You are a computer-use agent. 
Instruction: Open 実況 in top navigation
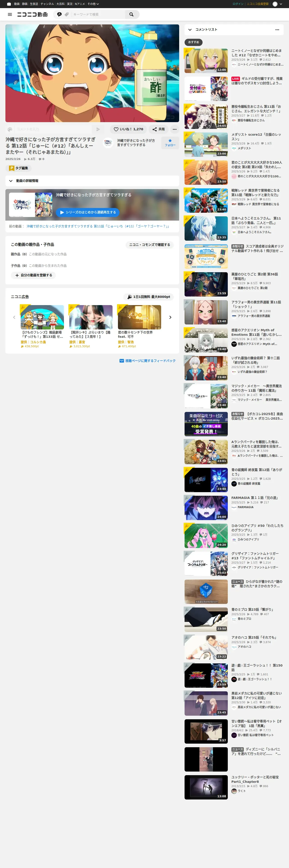[x=70, y=4]
